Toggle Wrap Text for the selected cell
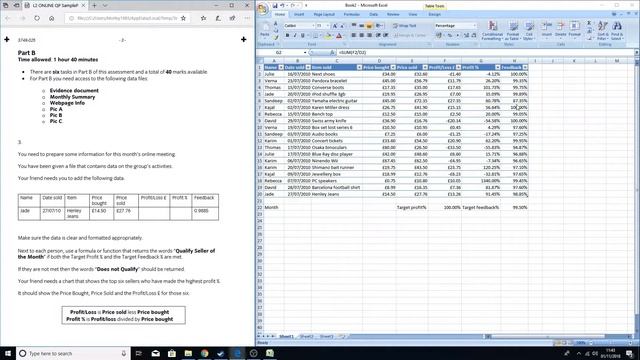The width and height of the screenshot is (640, 360). [x=404, y=26]
